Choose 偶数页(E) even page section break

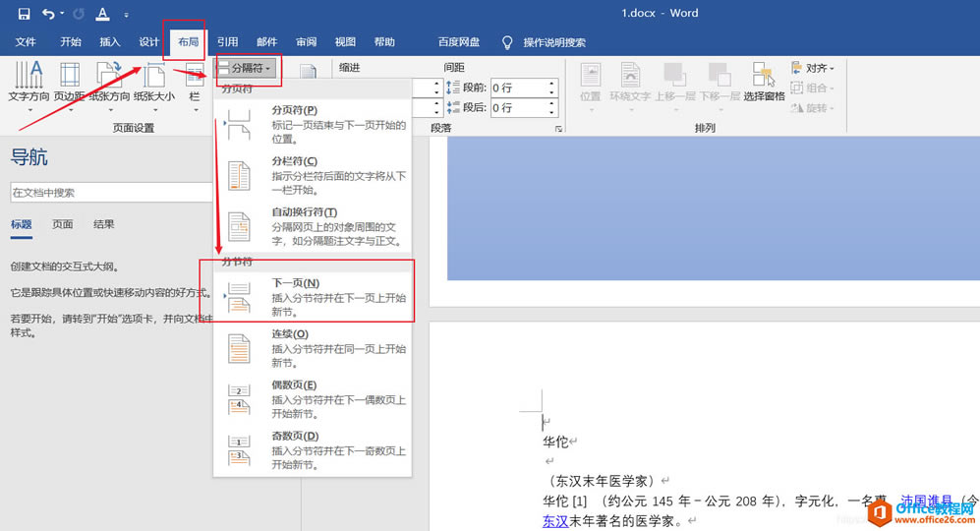313,399
